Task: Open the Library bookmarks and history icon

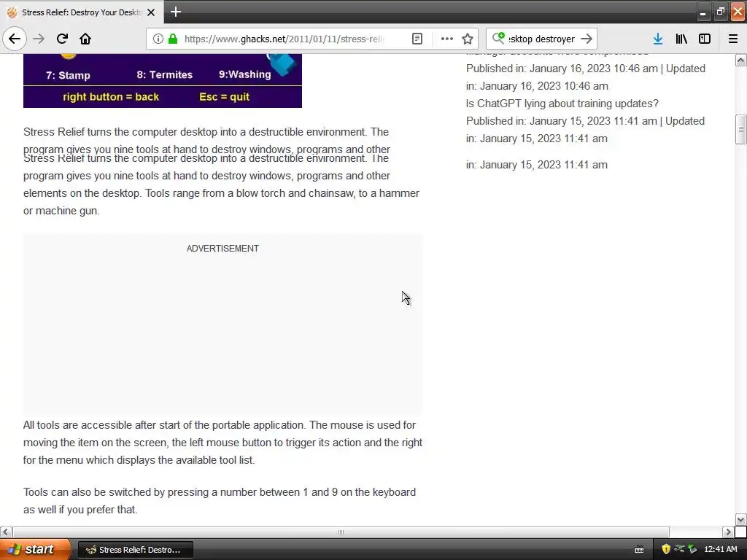Action: [681, 39]
